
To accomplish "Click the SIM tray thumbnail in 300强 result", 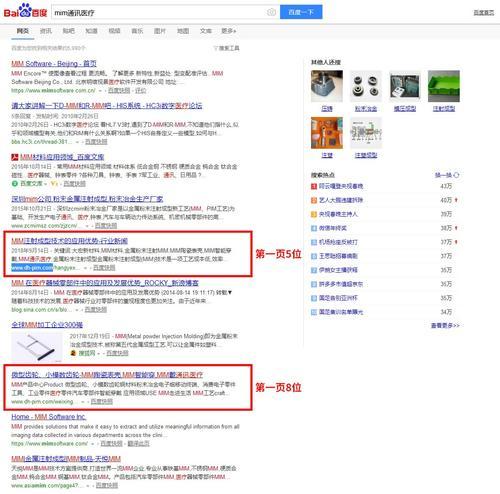I will tap(37, 347).
